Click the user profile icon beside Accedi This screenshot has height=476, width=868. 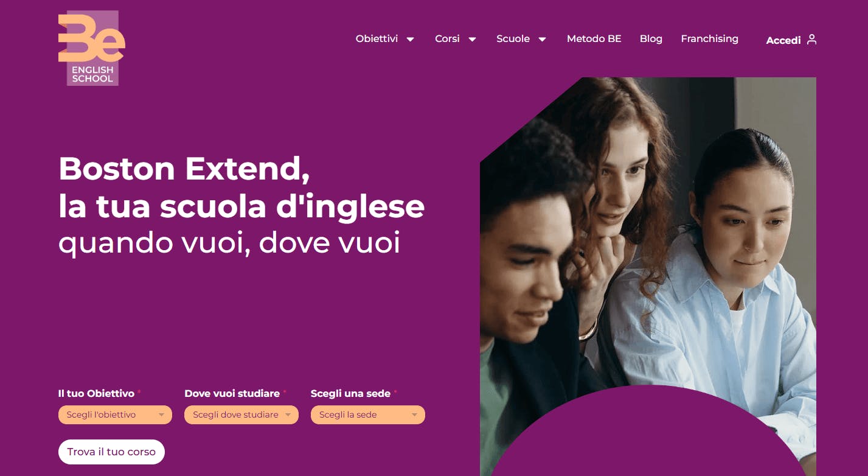pyautogui.click(x=811, y=40)
